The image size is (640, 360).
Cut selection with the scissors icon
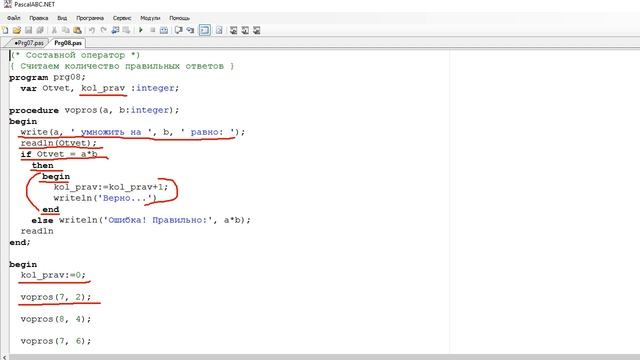point(54,30)
